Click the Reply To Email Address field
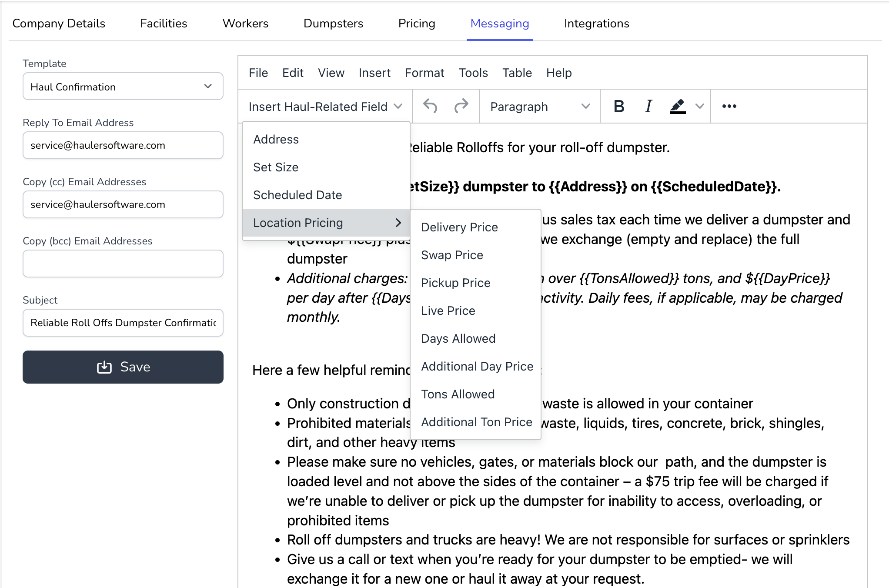This screenshot has width=889, height=588. coord(123,145)
